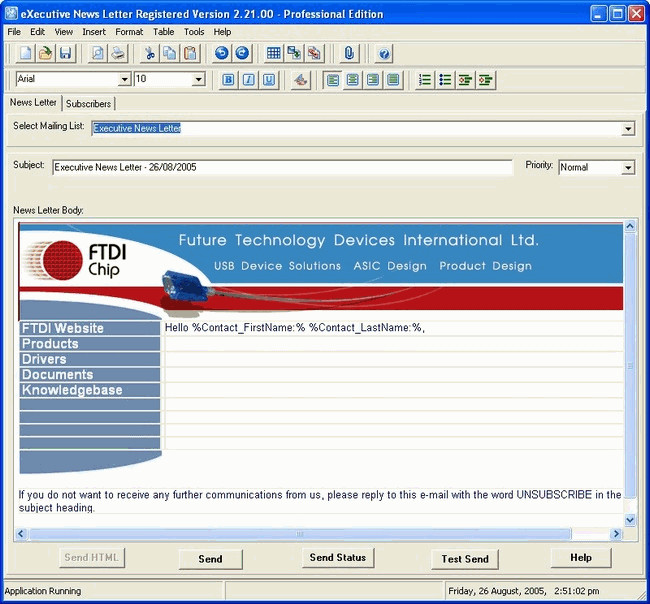This screenshot has height=604, width=650.
Task: Expand the font size 10 dropdown
Action: 199,79
